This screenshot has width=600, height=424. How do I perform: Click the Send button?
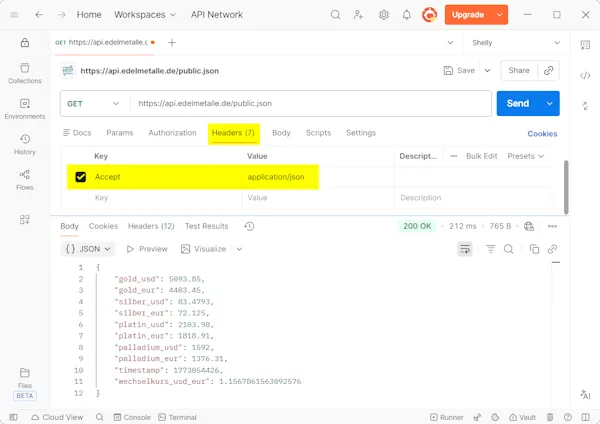click(518, 103)
